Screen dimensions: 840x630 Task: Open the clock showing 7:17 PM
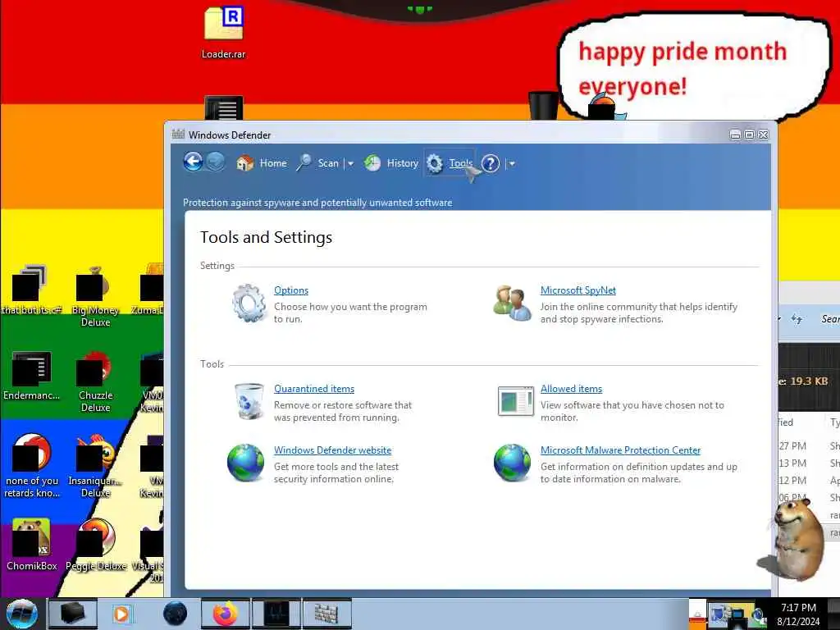(x=798, y=614)
